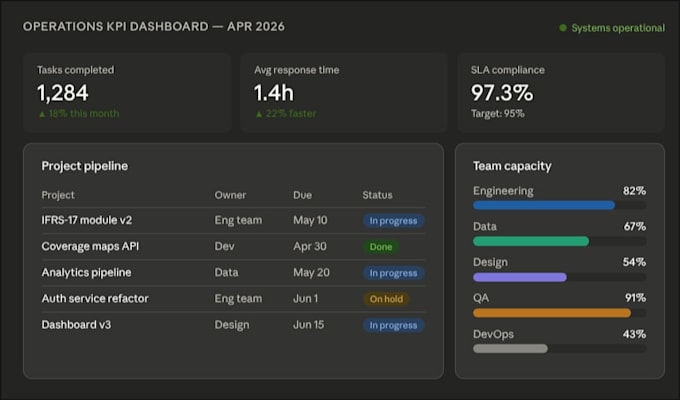This screenshot has width=680, height=400.
Task: Click the Dev owner cell
Action: (225, 246)
